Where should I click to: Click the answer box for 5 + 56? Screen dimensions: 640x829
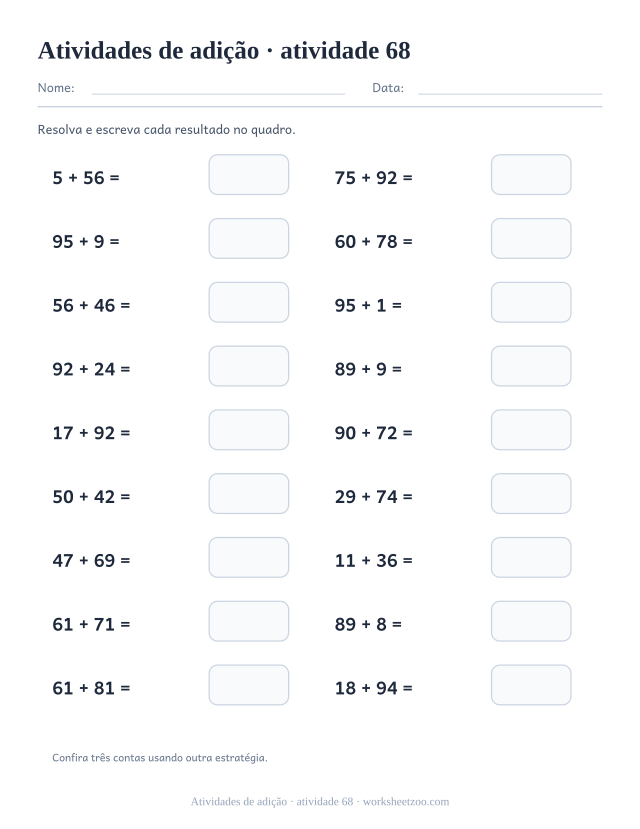(248, 174)
